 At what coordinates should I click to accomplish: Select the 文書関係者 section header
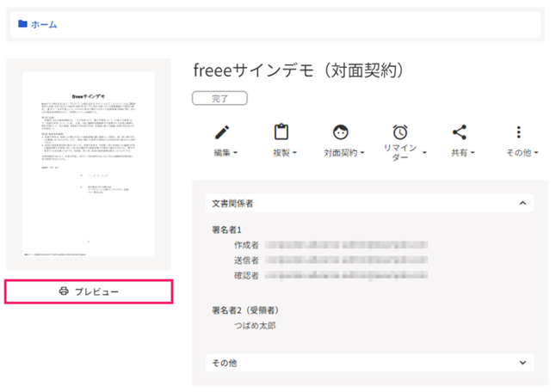click(x=370, y=203)
